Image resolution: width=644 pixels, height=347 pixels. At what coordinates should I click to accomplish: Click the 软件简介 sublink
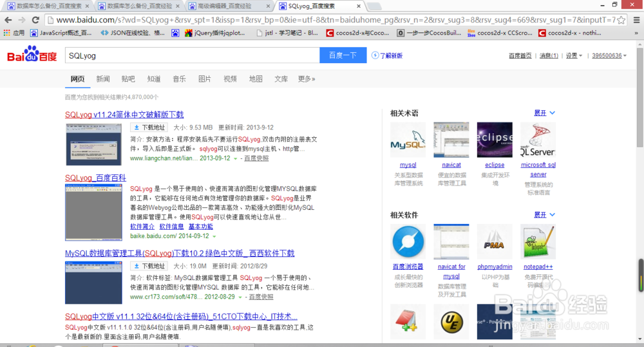coord(142,227)
